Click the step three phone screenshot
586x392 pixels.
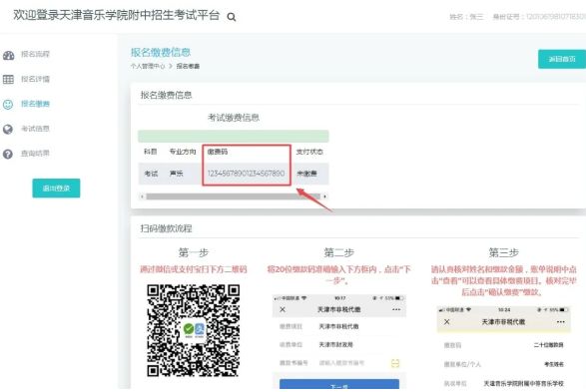504,347
